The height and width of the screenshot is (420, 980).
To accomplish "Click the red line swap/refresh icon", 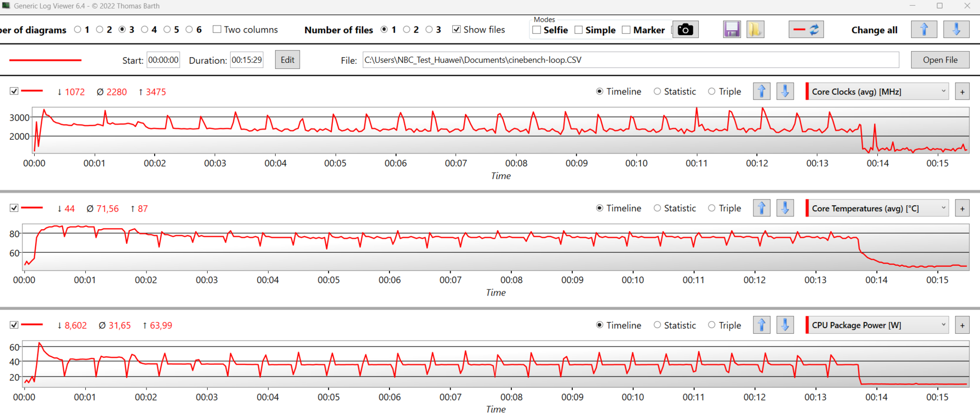I will [806, 30].
